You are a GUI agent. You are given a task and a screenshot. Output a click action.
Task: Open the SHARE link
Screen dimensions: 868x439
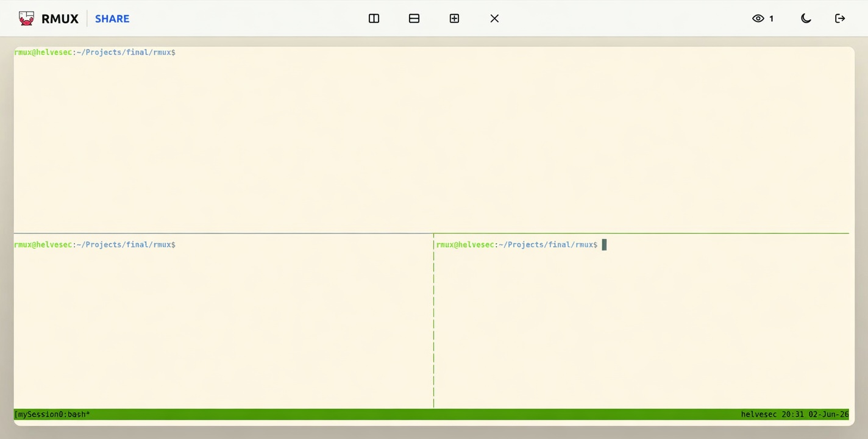pos(112,19)
